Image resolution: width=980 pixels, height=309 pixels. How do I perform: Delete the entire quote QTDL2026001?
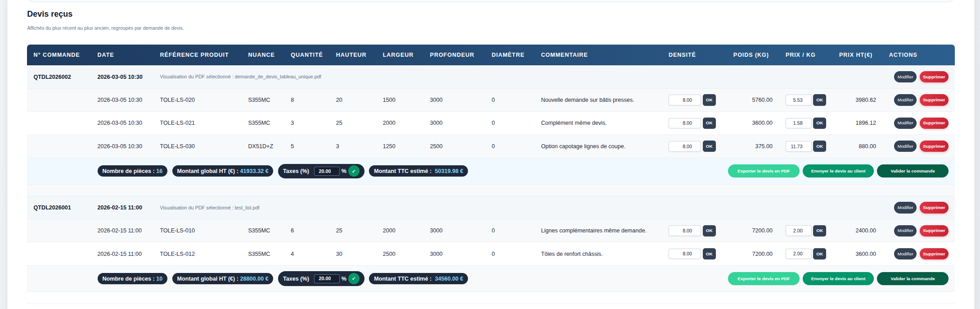pos(934,208)
